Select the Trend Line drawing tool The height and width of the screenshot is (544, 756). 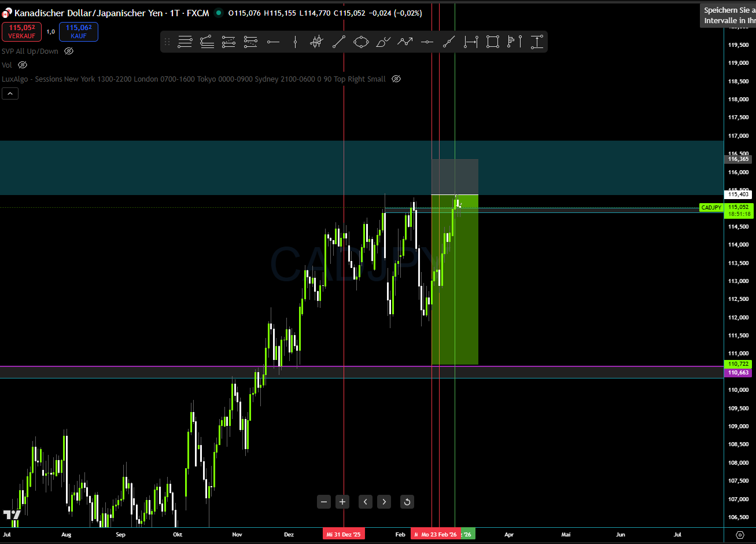pyautogui.click(x=339, y=42)
